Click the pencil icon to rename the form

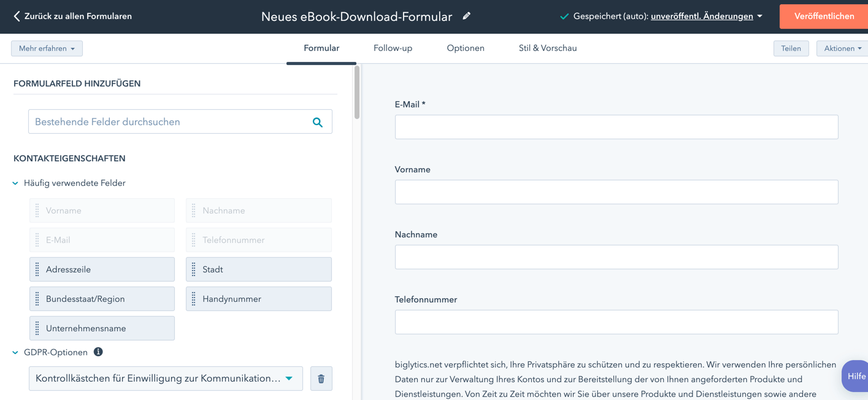pyautogui.click(x=466, y=16)
